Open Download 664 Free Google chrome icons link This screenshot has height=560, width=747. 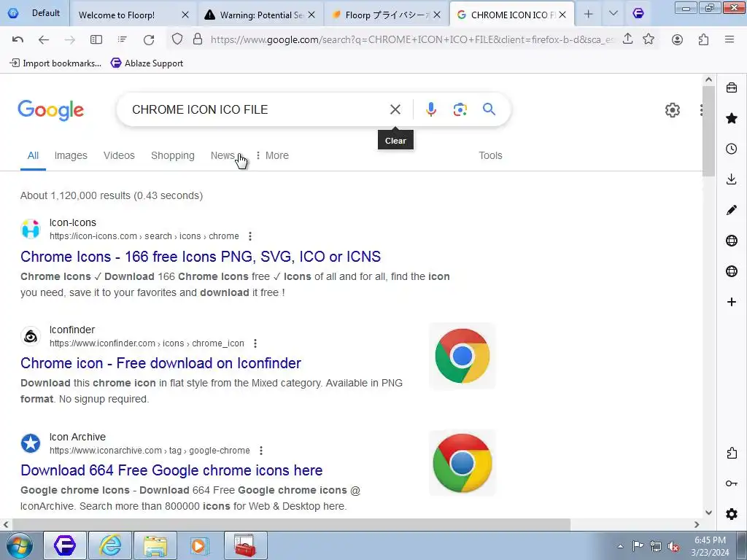pyautogui.click(x=171, y=470)
